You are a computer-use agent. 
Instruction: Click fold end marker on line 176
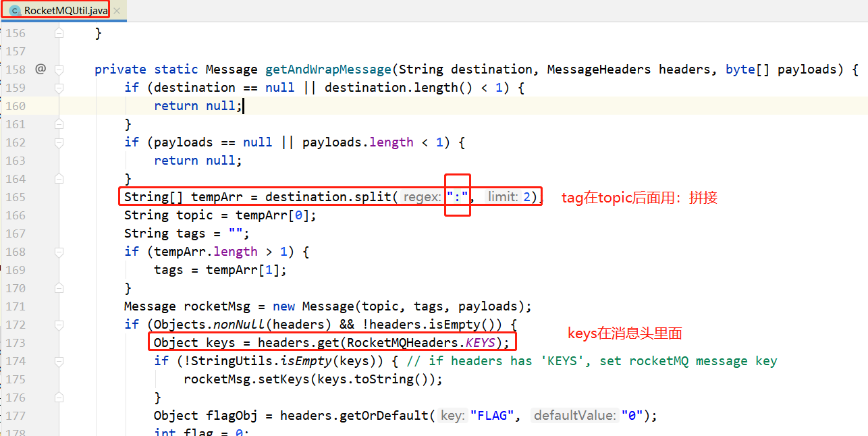point(59,398)
